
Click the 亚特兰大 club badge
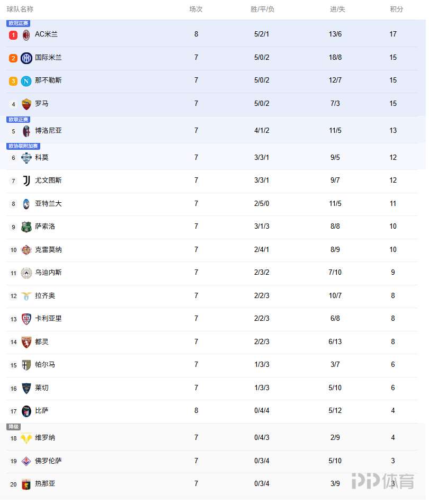[x=26, y=204]
